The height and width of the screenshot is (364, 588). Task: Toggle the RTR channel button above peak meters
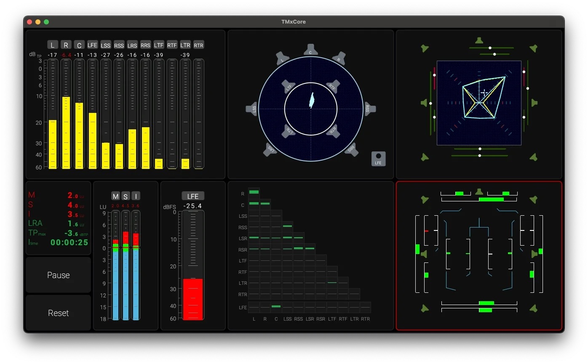[x=198, y=45]
